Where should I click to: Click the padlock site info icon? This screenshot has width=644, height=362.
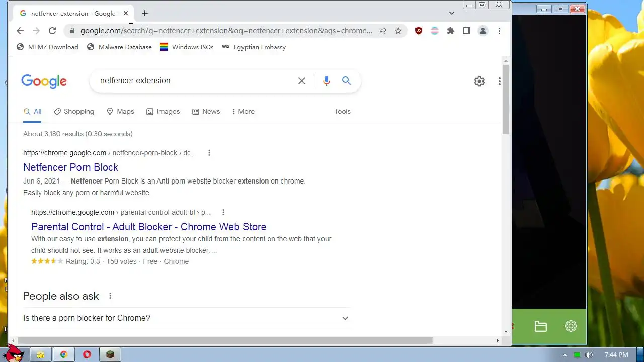click(x=72, y=31)
